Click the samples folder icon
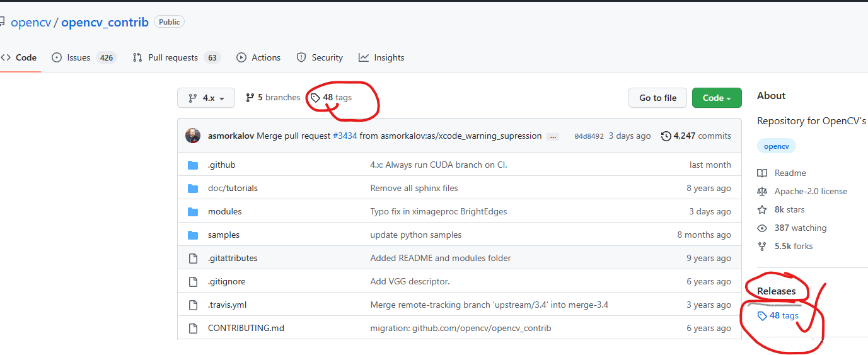The width and height of the screenshot is (868, 355). coord(193,235)
